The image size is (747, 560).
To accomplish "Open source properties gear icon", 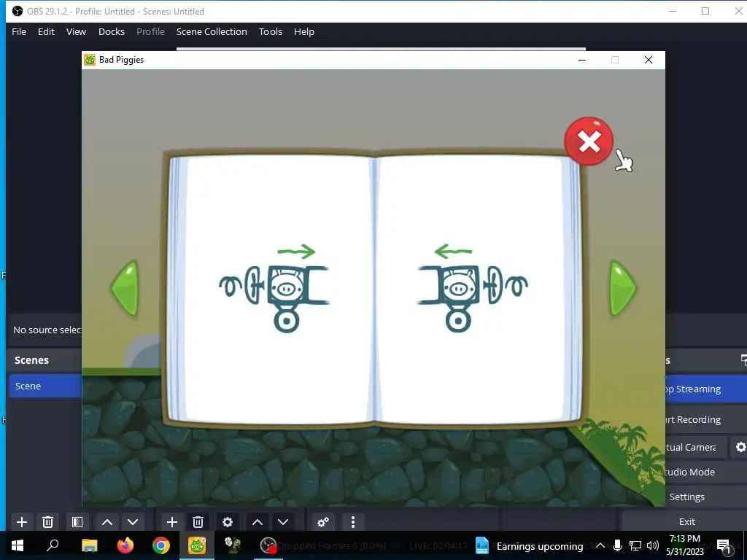I will [x=228, y=522].
